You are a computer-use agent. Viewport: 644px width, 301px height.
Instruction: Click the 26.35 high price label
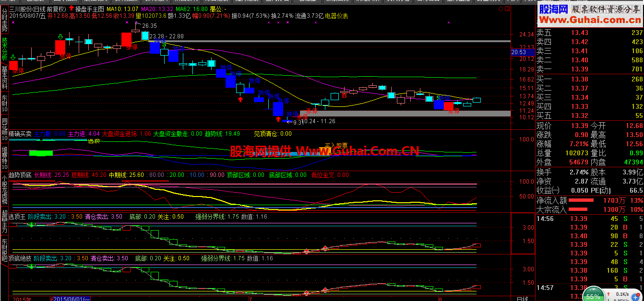[x=149, y=26]
